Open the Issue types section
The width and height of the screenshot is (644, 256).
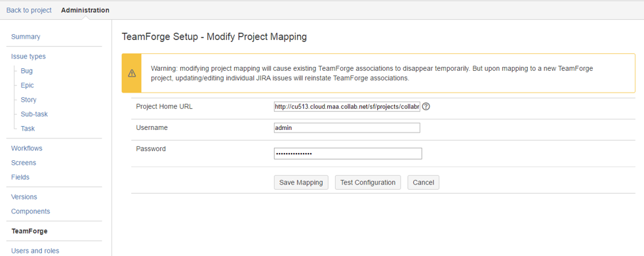click(28, 56)
